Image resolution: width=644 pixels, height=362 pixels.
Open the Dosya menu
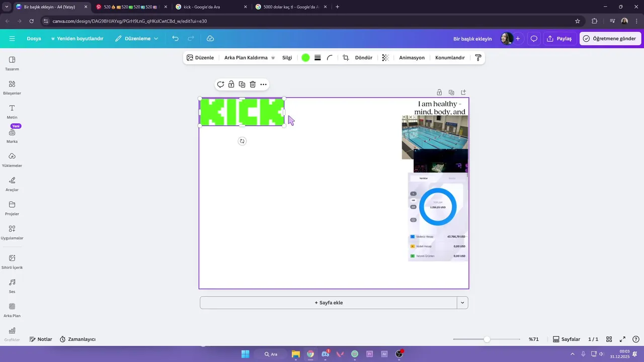pos(34,39)
